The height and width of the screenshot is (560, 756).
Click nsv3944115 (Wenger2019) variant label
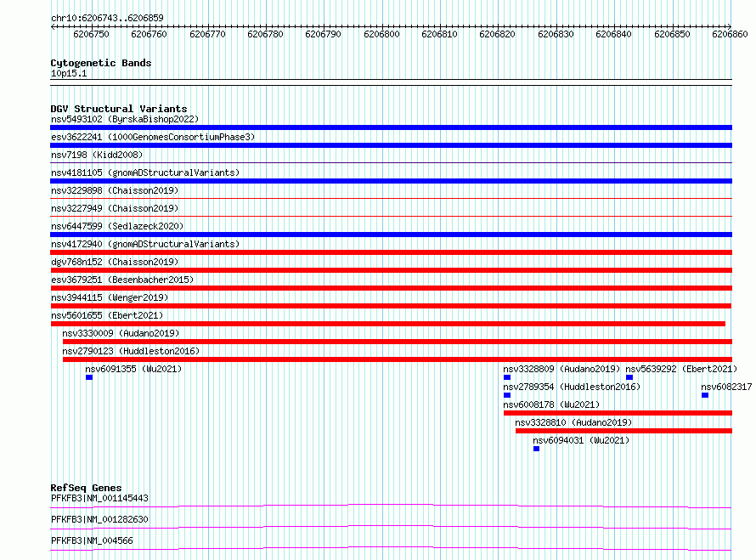110,297
